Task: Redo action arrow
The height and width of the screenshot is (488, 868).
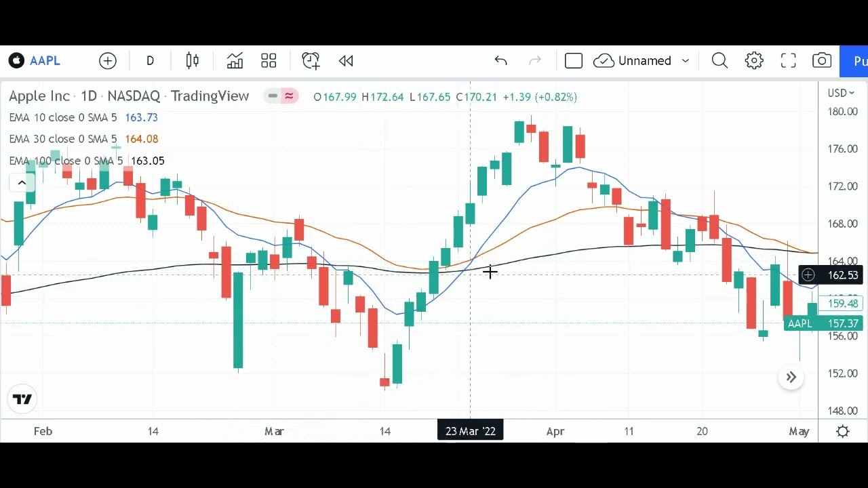Action: pyautogui.click(x=535, y=61)
